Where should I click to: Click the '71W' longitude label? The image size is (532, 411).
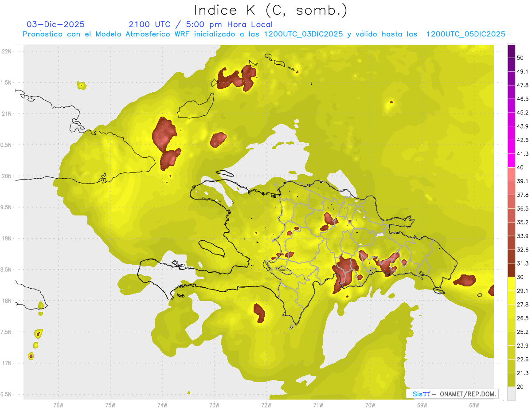(x=318, y=405)
